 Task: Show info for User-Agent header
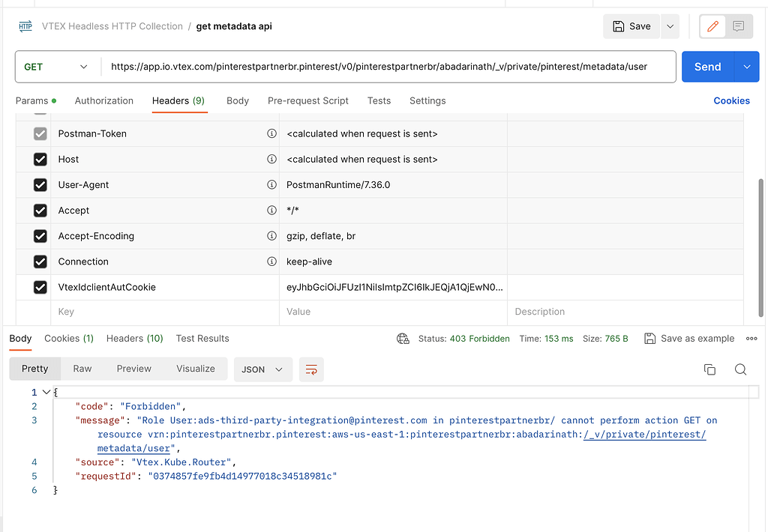click(271, 184)
